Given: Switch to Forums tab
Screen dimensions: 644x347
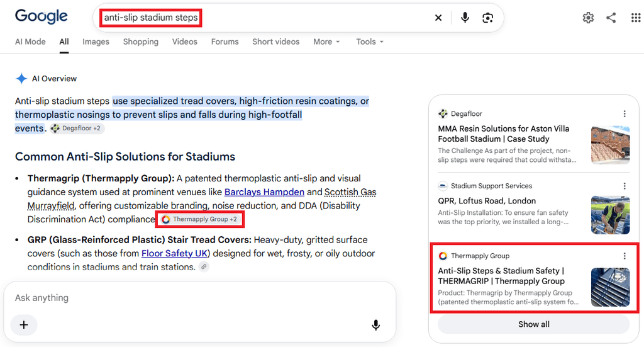Looking at the screenshot, I should click(225, 42).
